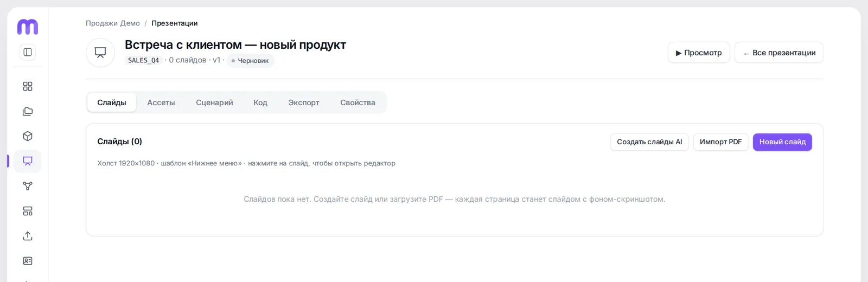Click the SALES_04 code tag
Screen dimensions: 868x282
coord(143,60)
